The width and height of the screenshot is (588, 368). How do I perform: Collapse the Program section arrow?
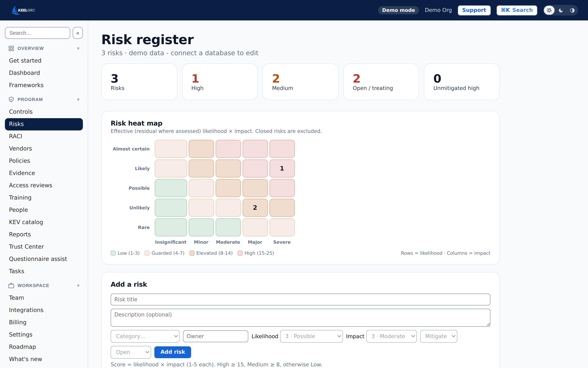pyautogui.click(x=78, y=100)
